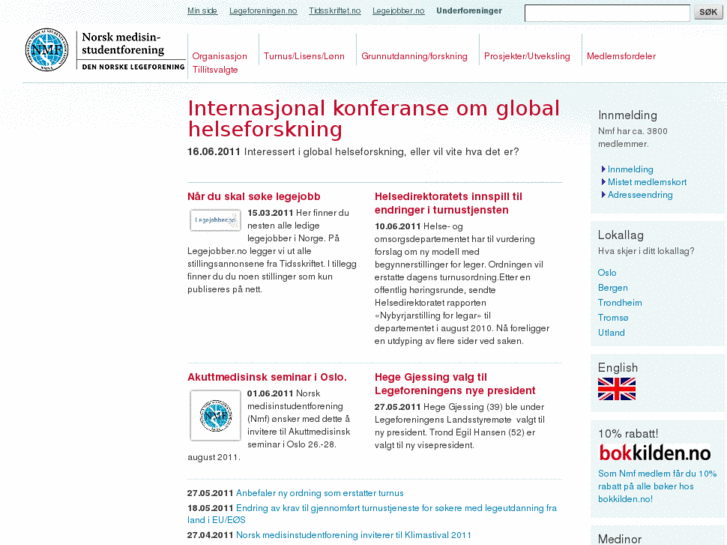Open the bokkilden.no logo
The width and height of the screenshot is (727, 545).
click(655, 453)
